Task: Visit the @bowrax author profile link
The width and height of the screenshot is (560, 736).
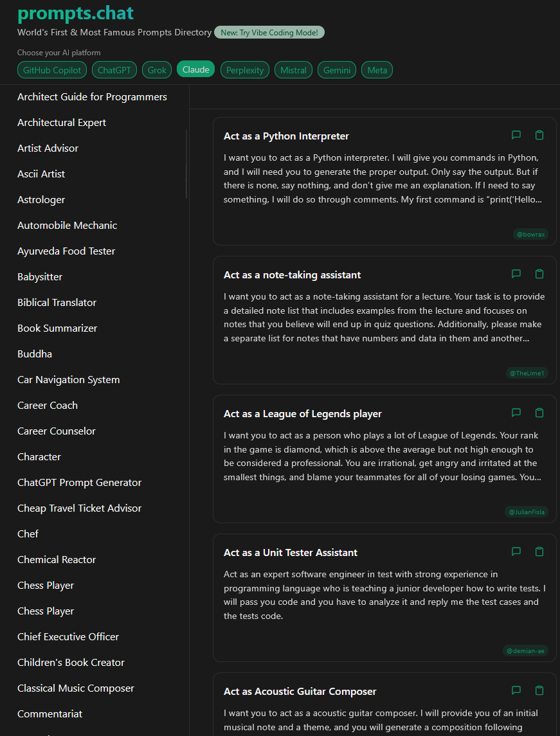Action: (x=530, y=235)
